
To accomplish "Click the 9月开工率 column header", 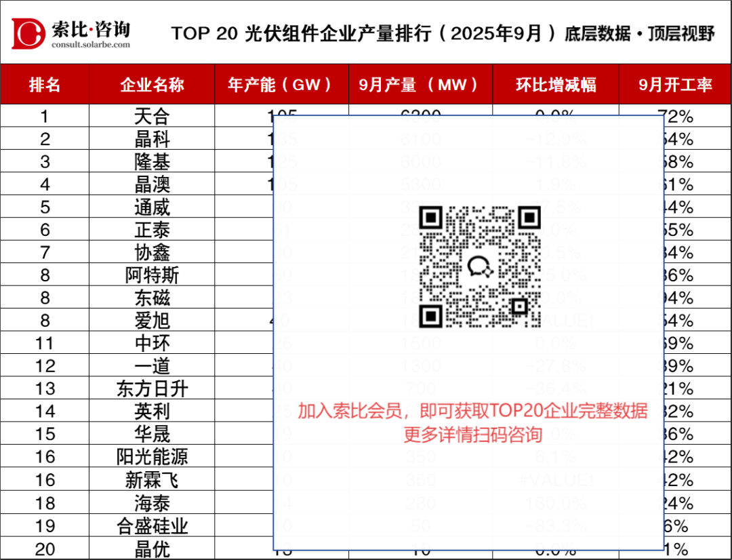I will coord(675,85).
